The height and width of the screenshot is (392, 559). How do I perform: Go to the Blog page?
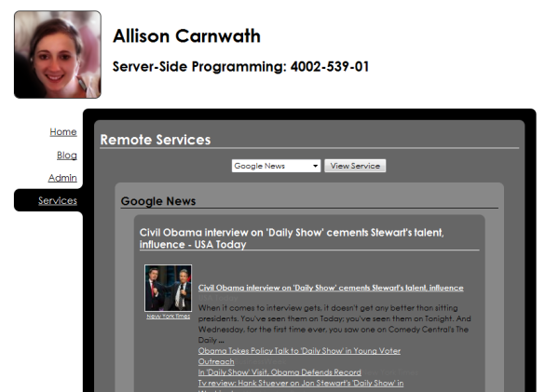coord(67,155)
